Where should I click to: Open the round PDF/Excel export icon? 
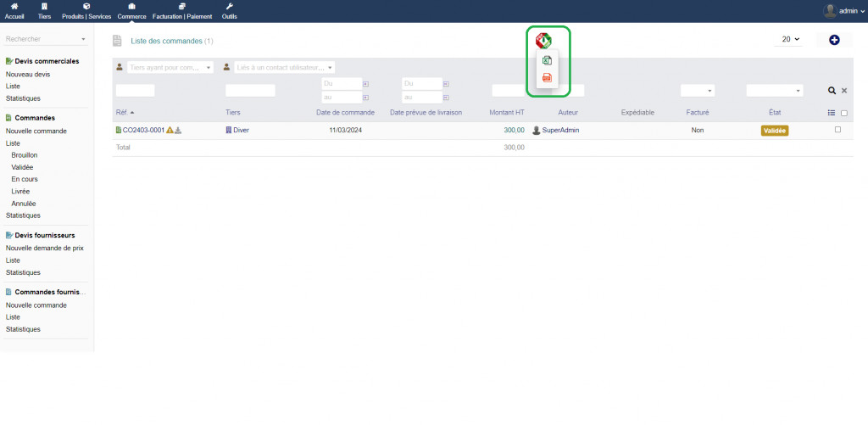click(543, 41)
